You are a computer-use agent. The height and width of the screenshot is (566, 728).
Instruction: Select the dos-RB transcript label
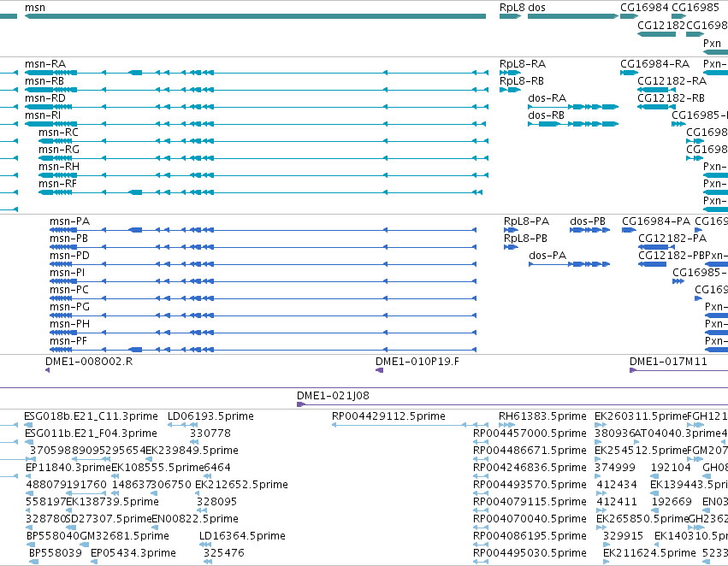547,115
